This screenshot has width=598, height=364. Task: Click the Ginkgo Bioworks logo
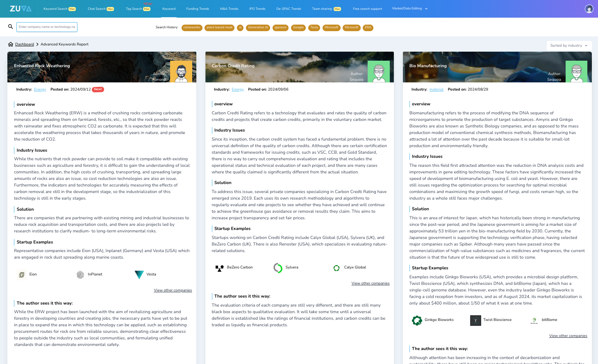(417, 320)
